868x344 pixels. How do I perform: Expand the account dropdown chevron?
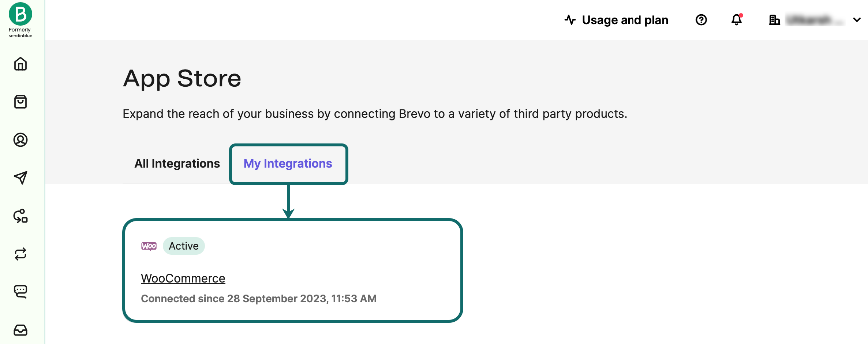[x=857, y=20]
